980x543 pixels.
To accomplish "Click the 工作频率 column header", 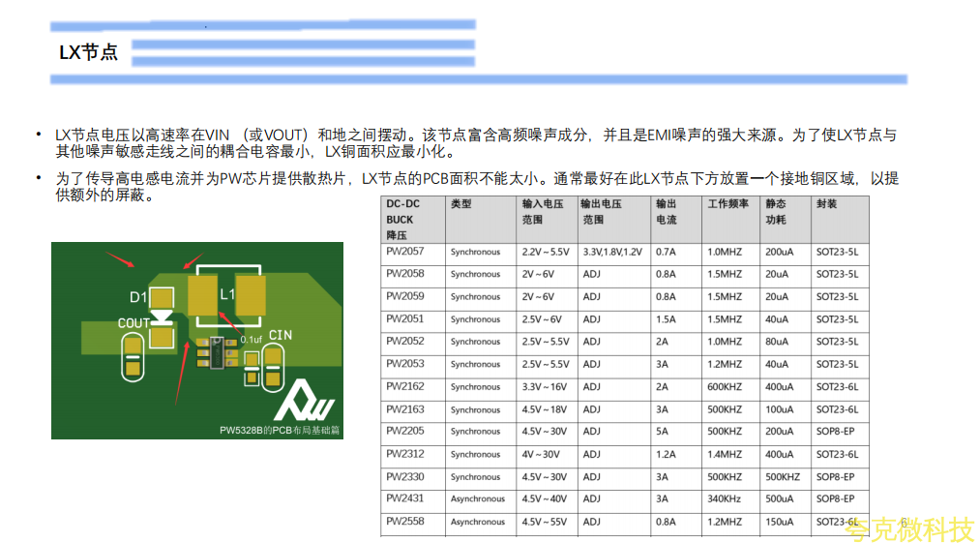I will [x=727, y=204].
